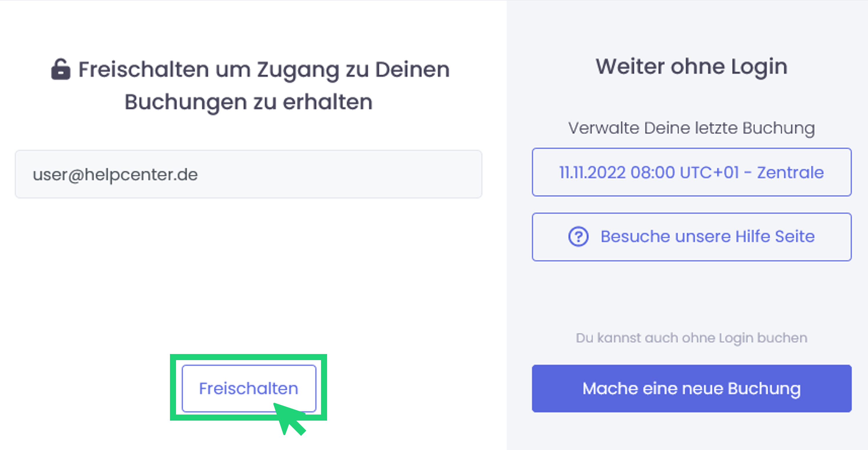Click the "user@helpcenter.de" text in the field

[x=115, y=175]
